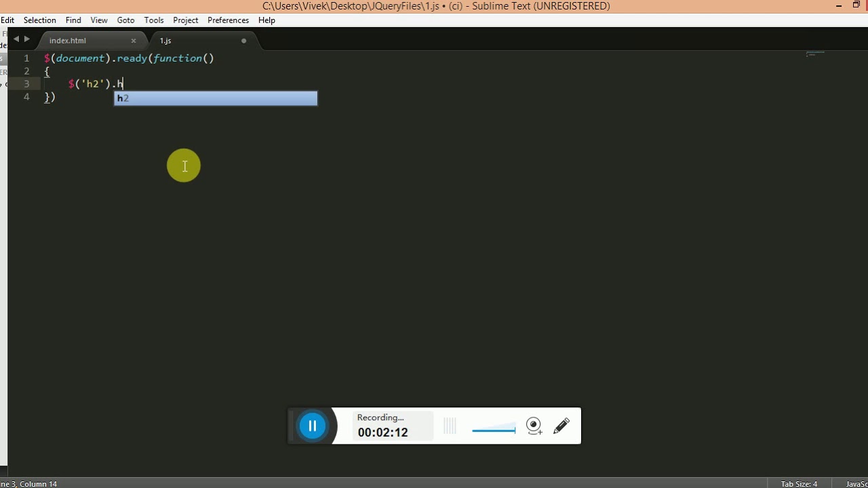This screenshot has width=868, height=488.
Task: Open the Find menu
Action: pyautogui.click(x=73, y=20)
